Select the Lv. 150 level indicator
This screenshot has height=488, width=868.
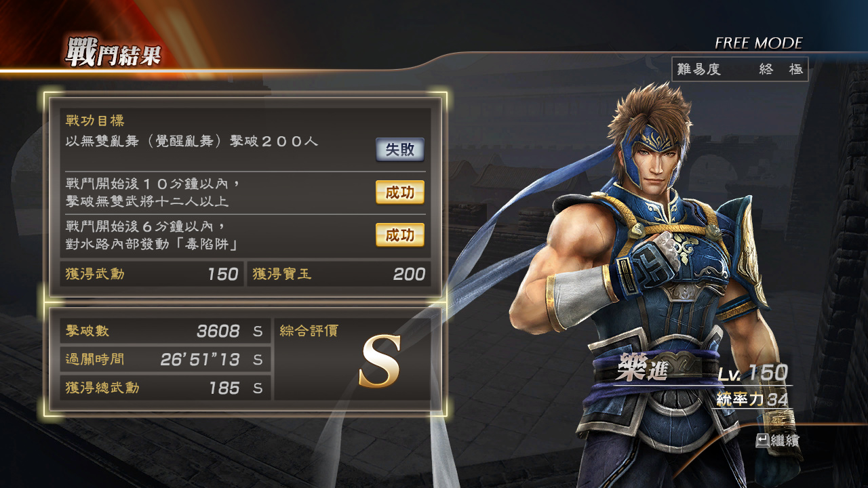[x=753, y=373]
